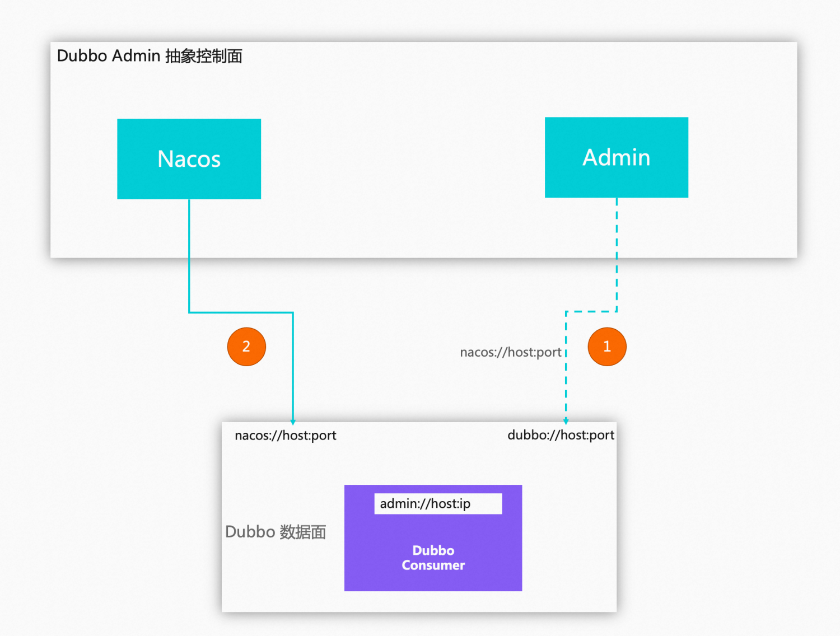Click the admin://host:ip white field
This screenshot has height=636, width=840.
pos(438,503)
